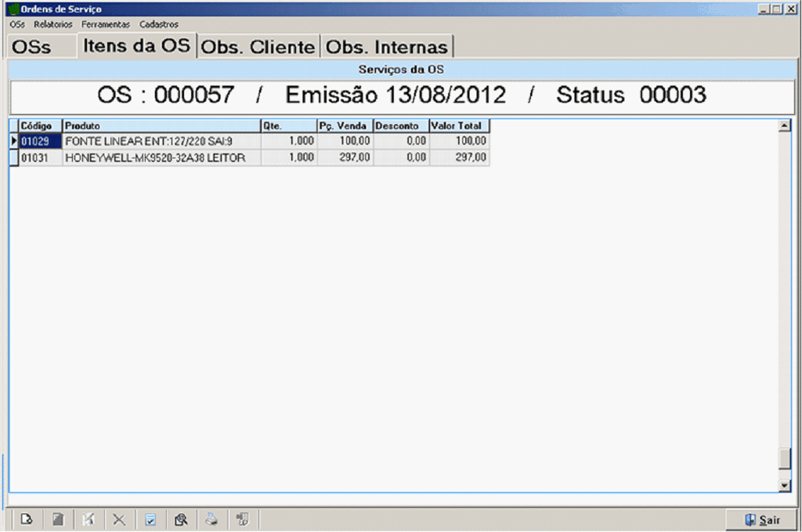Click the search magnifier icon in bottom toolbar

point(181,520)
